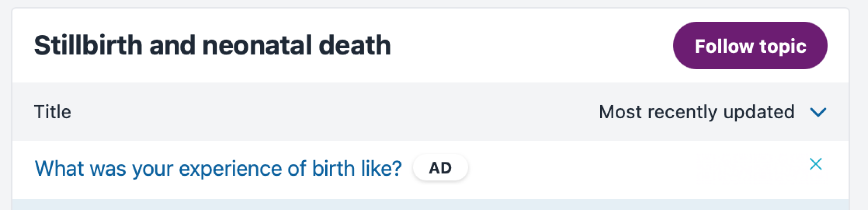Click the white AD pill beside the link
This screenshot has width=868, height=210.
[440, 168]
